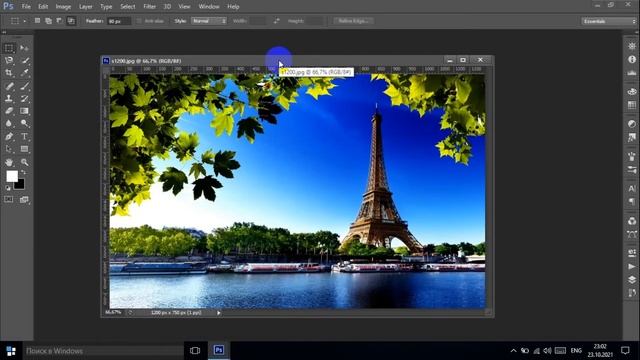Open the 3D menu
The image size is (640, 360).
167,7
